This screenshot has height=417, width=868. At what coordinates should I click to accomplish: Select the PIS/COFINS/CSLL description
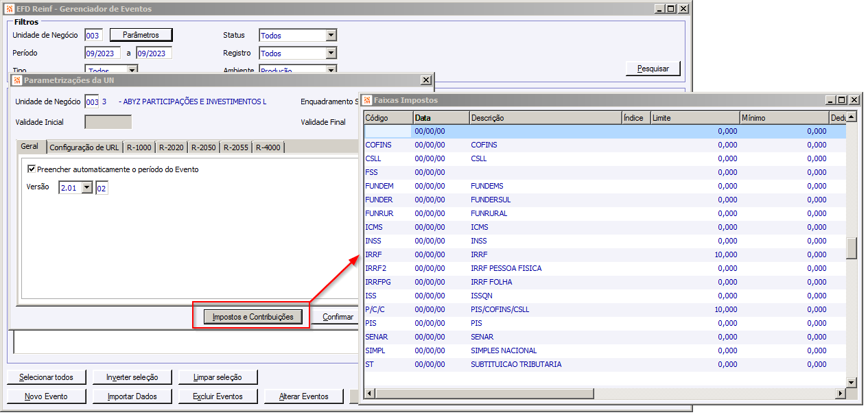tap(500, 309)
